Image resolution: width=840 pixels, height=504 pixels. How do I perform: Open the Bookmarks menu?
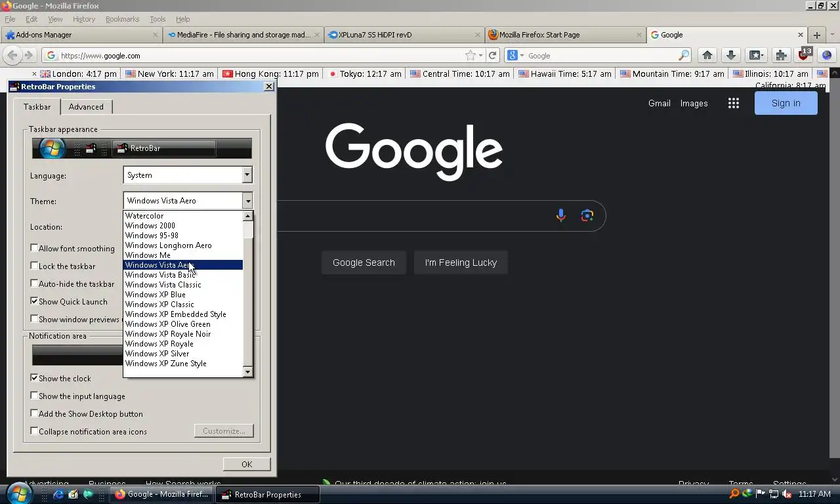pos(122,19)
